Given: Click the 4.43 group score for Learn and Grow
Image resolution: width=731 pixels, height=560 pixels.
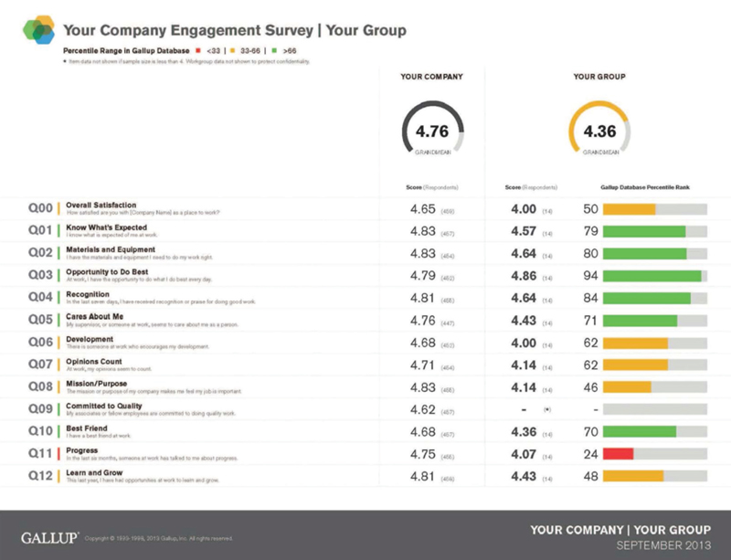Looking at the screenshot, I should tap(524, 477).
